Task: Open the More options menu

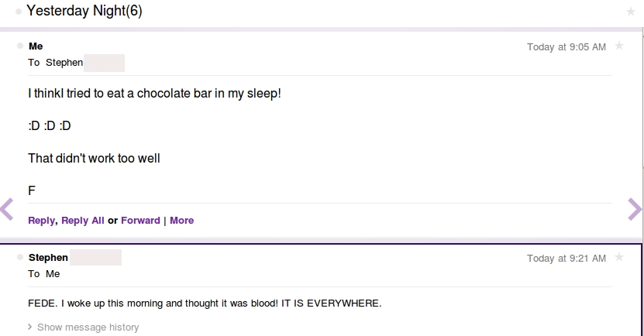Action: click(181, 221)
